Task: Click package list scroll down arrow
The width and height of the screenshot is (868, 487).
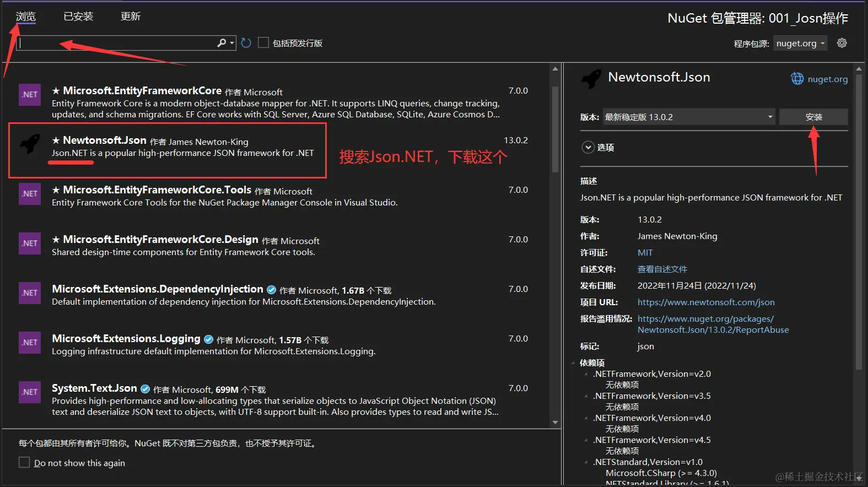Action: 555,423
